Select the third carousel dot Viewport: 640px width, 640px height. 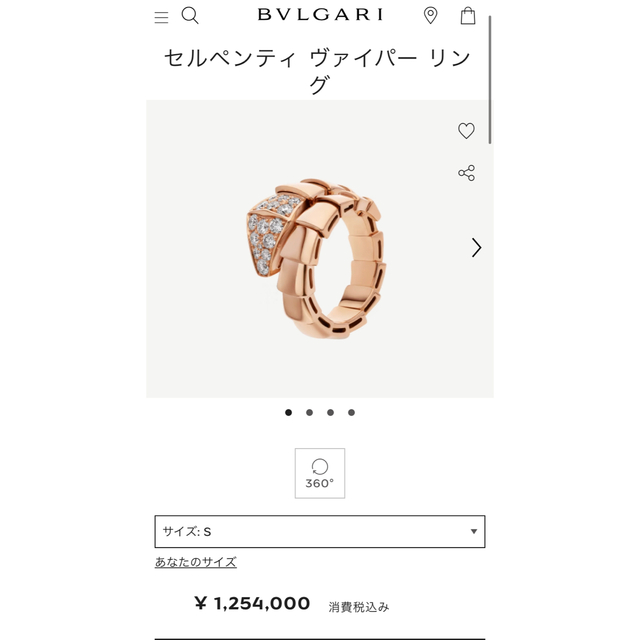point(330,412)
